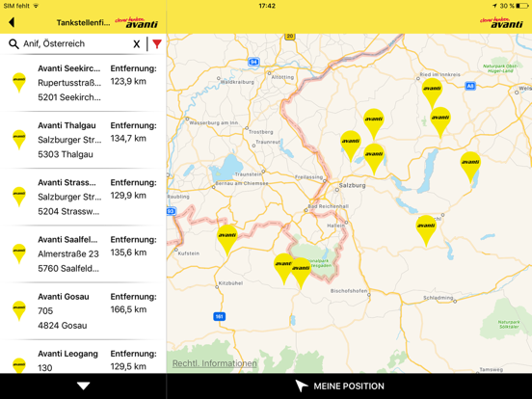
Task: Select the 4824 Gosau line
Action: [x=63, y=326]
